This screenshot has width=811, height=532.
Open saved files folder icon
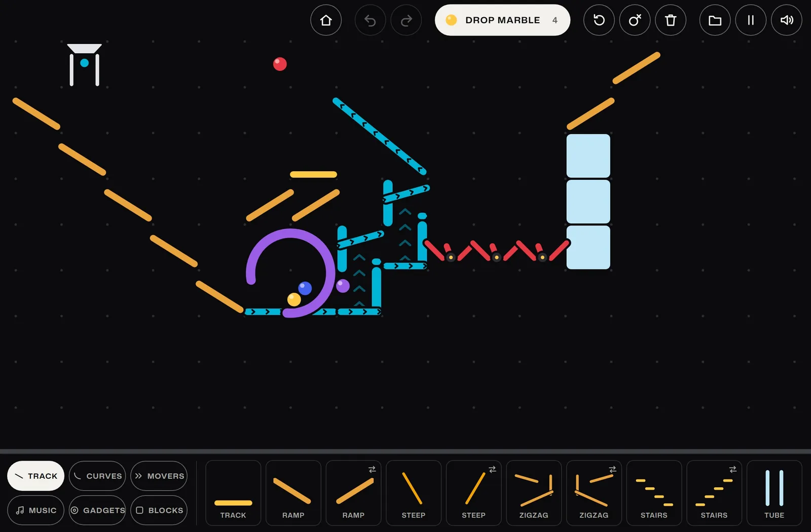tap(715, 20)
